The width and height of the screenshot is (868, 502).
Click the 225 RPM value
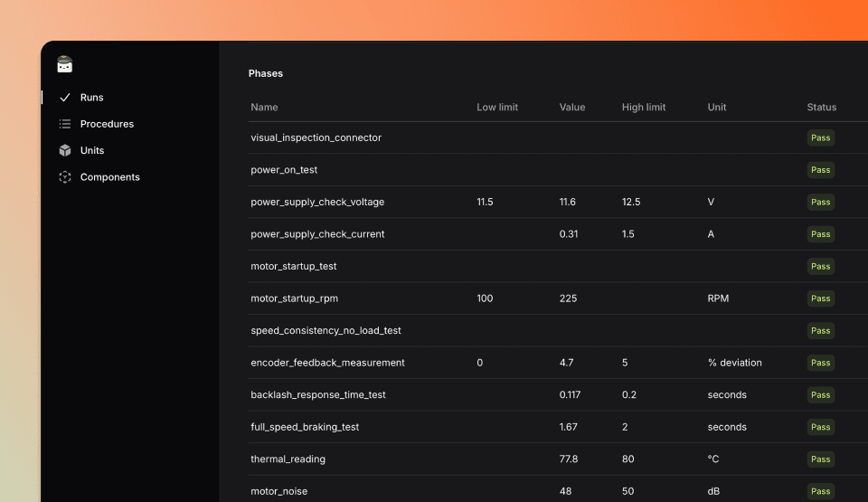(568, 298)
